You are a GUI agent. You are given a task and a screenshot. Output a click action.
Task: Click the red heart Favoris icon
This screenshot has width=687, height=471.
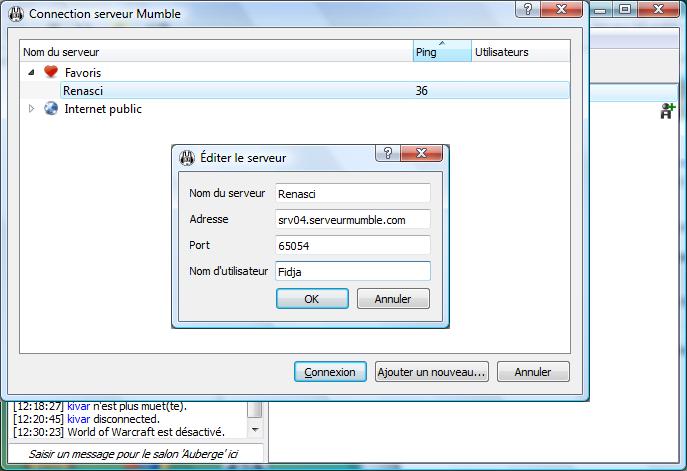point(51,71)
